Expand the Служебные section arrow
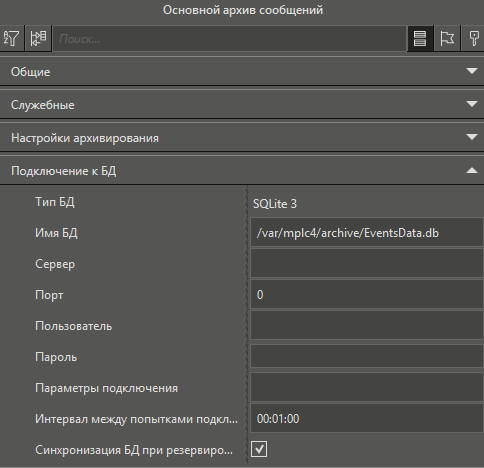The width and height of the screenshot is (484, 468). pos(472,104)
